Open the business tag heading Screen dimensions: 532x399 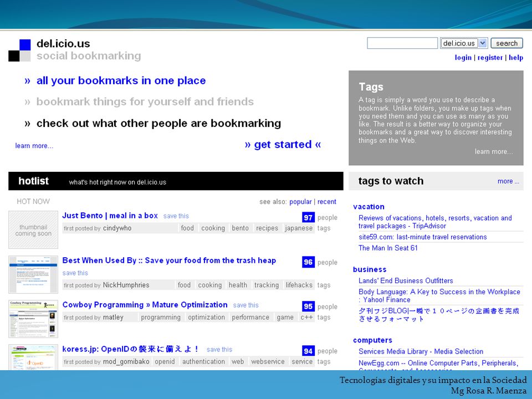[370, 269]
